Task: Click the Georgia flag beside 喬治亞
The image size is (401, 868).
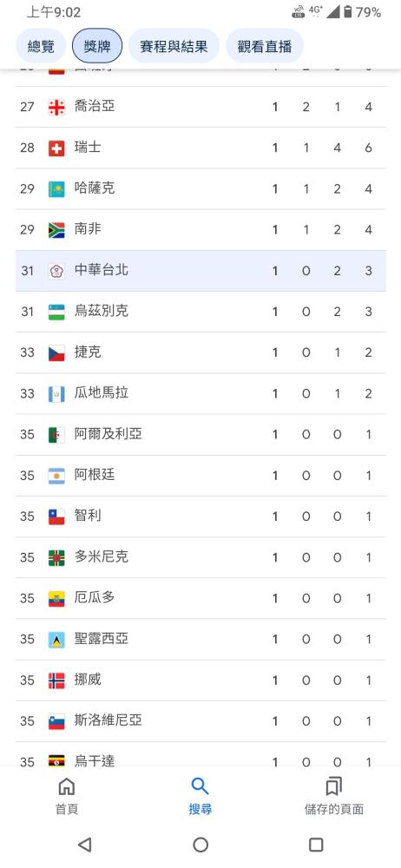Action: coord(56,107)
